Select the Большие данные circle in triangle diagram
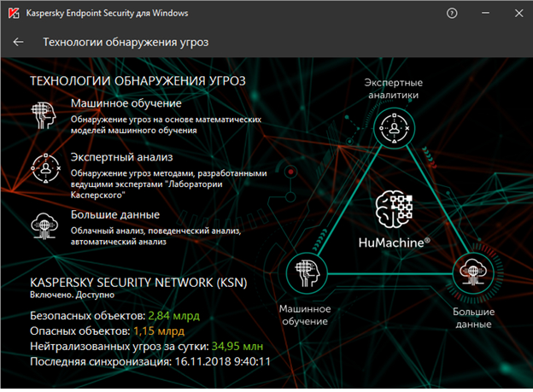Viewport: 533px width, 392px height. (473, 273)
